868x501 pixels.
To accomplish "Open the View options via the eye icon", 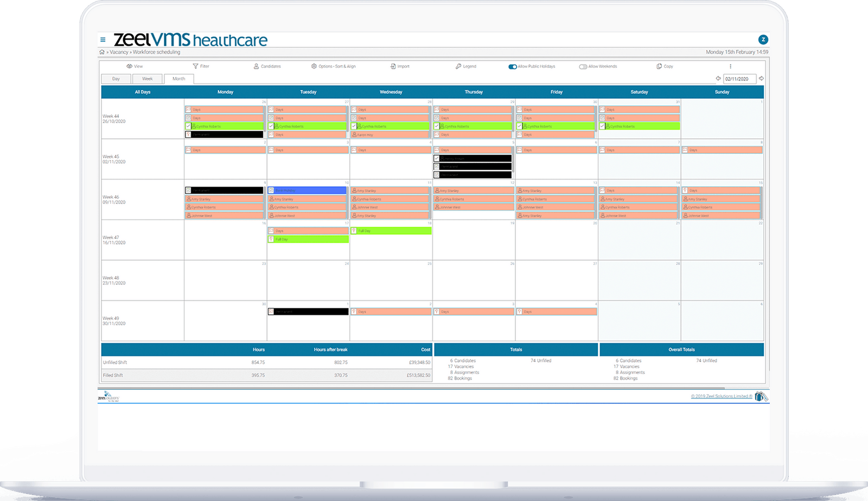I will tap(130, 66).
